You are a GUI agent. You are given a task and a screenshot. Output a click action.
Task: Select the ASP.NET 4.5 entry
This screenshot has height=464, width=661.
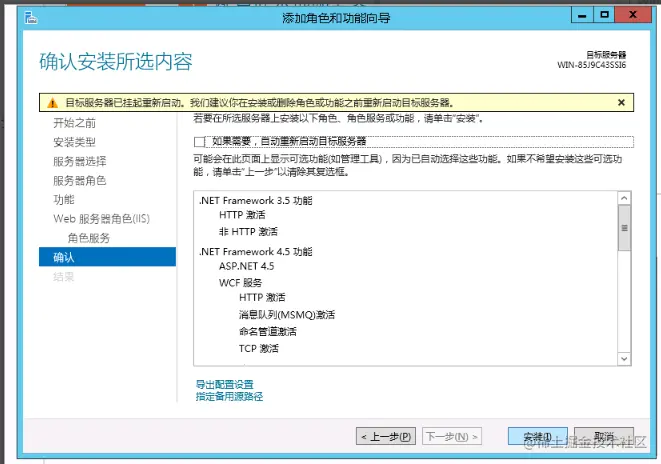247,266
